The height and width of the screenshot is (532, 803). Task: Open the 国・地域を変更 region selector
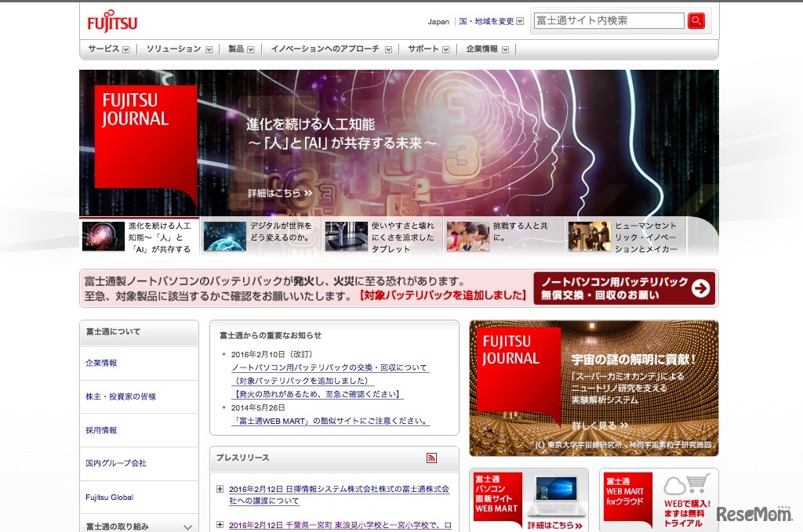491,22
